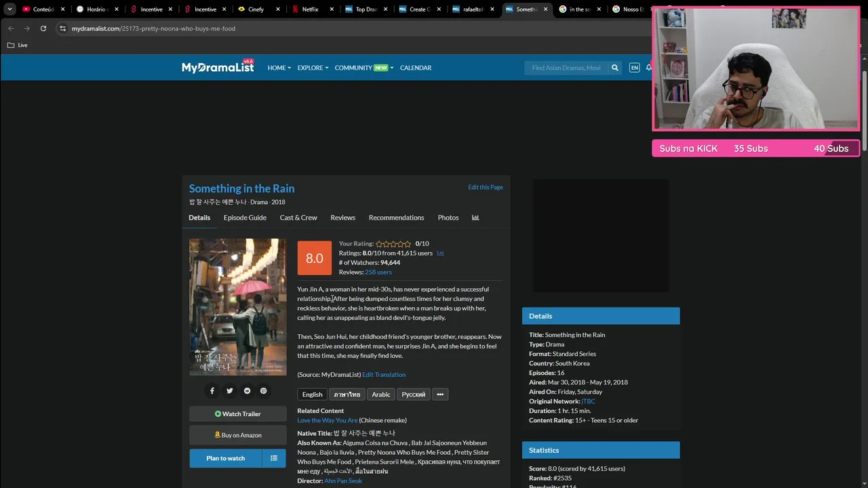This screenshot has height=488, width=868.
Task: Share the drama on Pinterest
Action: click(264, 390)
